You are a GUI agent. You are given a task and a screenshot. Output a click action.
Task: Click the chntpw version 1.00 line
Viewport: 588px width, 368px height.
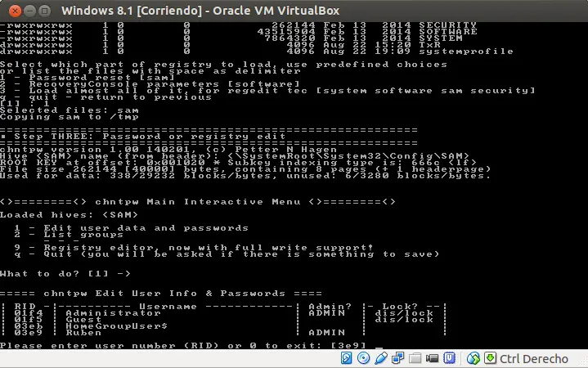pyautogui.click(x=168, y=150)
